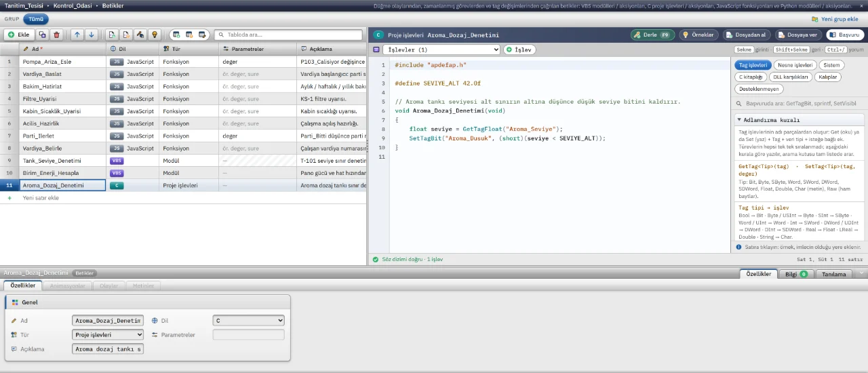Open the İşlevler (1) dropdown
The image size is (868, 373).
pyautogui.click(x=441, y=50)
